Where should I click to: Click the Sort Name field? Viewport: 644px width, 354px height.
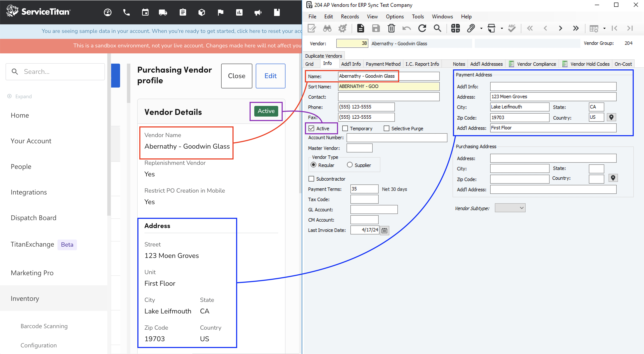(389, 86)
